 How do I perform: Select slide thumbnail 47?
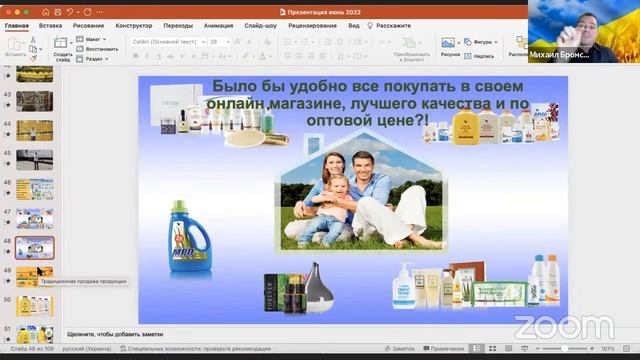click(35, 218)
